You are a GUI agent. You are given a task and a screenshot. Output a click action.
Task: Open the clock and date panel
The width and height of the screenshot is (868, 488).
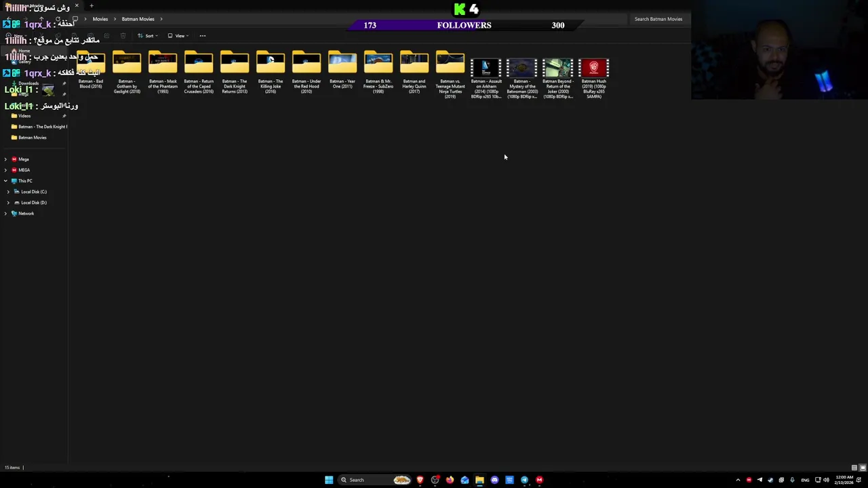tap(845, 480)
